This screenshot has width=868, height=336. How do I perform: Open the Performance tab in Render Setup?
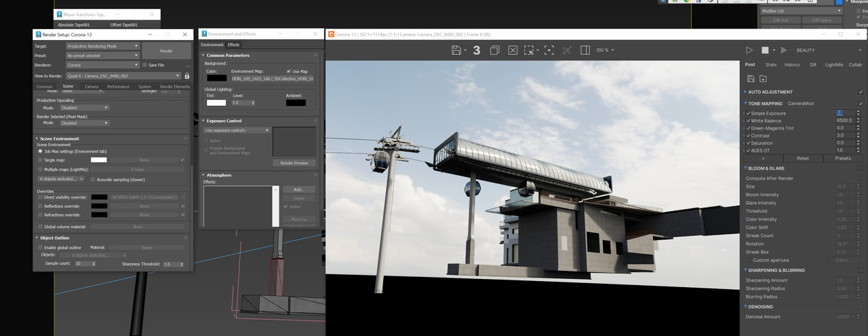pos(118,87)
